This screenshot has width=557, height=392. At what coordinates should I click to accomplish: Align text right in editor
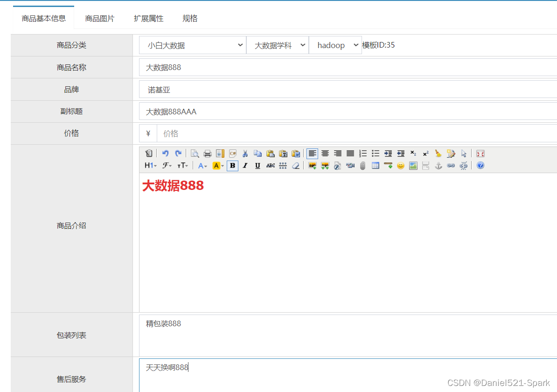(x=337, y=153)
